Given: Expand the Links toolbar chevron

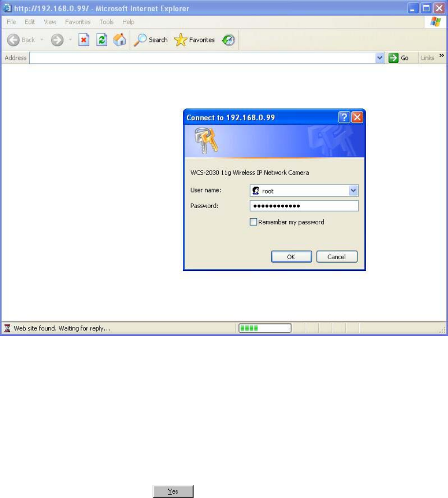Looking at the screenshot, I should tap(442, 56).
